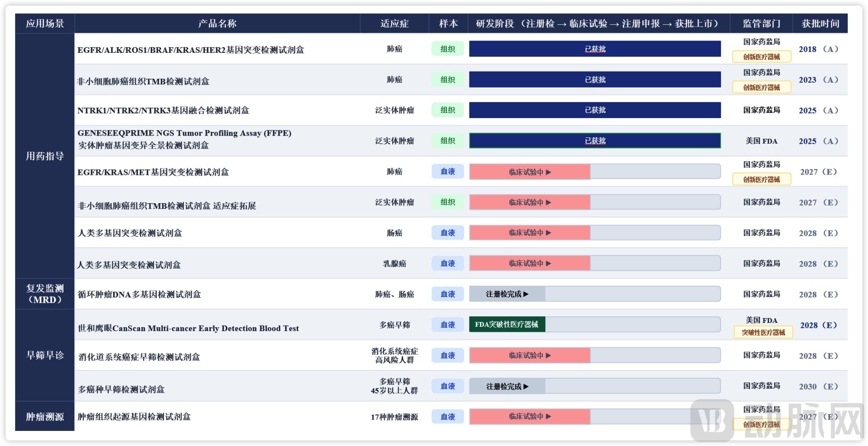Click the 已获批 bar in the 2023 row

tap(595, 80)
